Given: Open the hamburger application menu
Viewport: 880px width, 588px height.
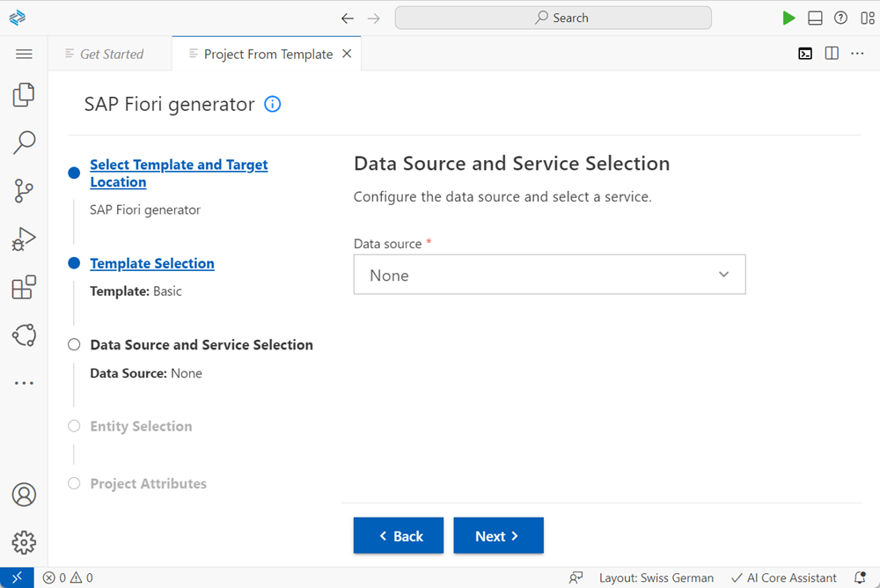Looking at the screenshot, I should (x=24, y=54).
